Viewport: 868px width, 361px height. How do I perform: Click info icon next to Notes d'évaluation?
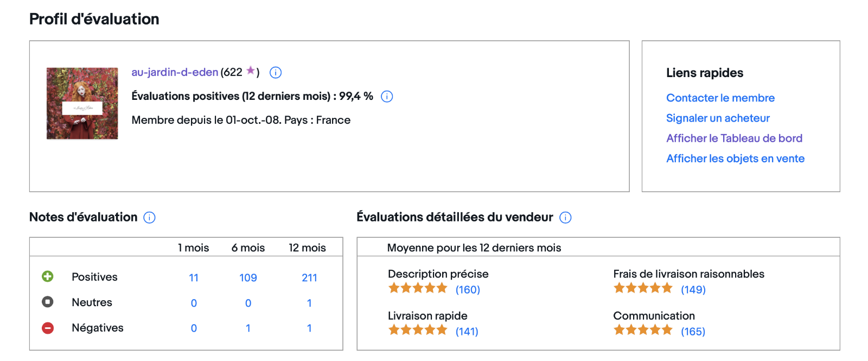[x=149, y=218]
